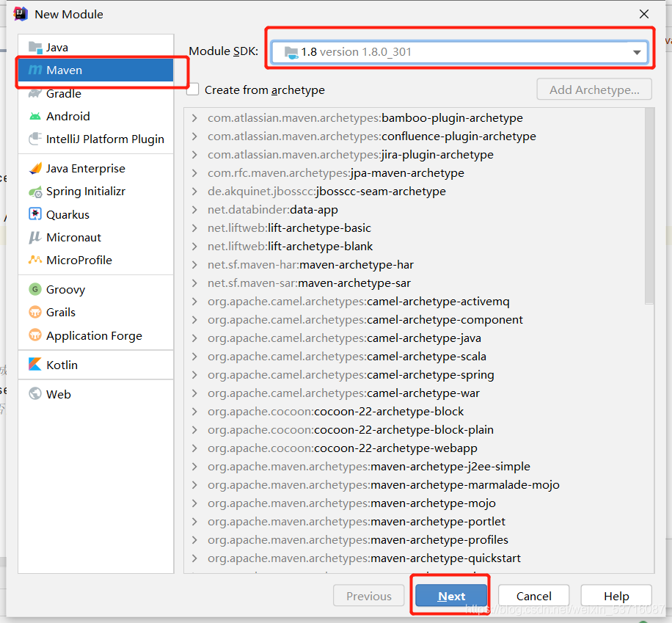The image size is (672, 623).
Task: Click the Previous button
Action: (x=368, y=596)
